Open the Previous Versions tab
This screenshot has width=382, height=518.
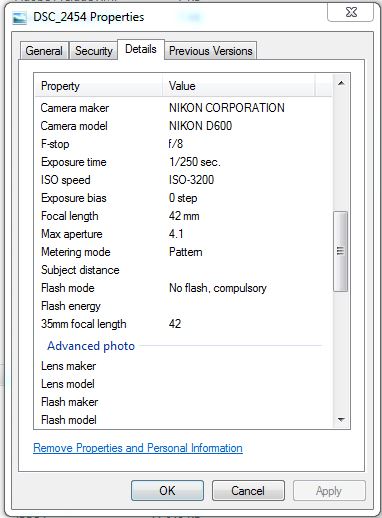click(x=211, y=51)
